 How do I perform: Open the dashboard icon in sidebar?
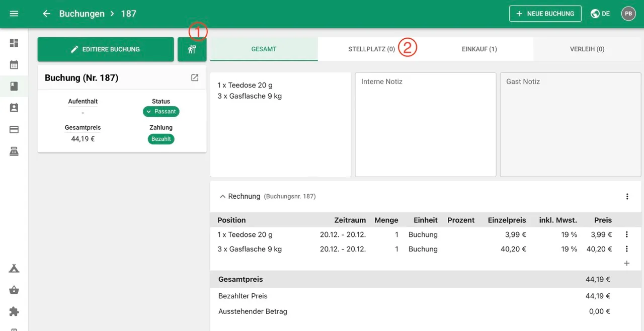point(14,43)
